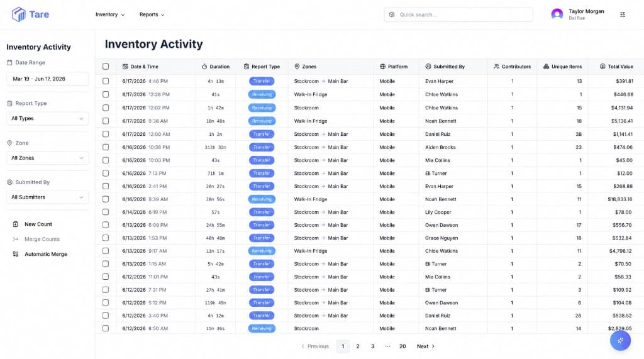Click the $18,833.16 total value

click(x=619, y=199)
